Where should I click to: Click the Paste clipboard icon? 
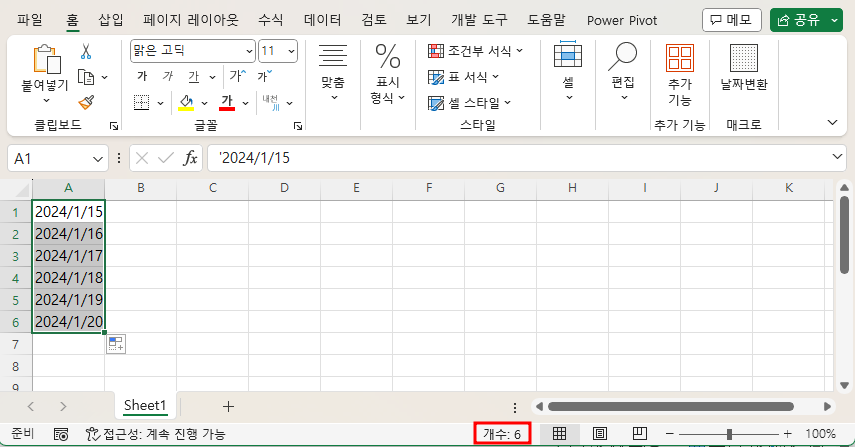coord(46,59)
